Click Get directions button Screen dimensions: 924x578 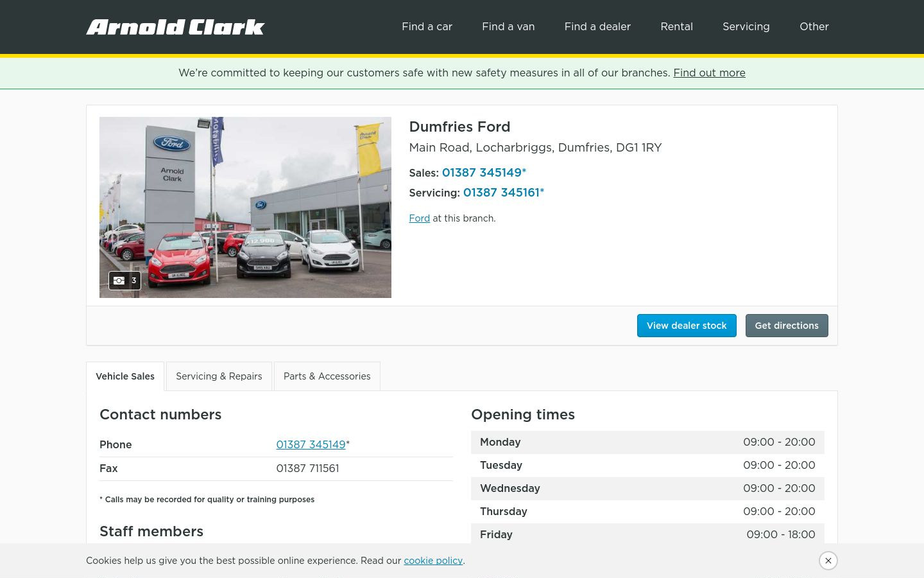[x=787, y=326]
